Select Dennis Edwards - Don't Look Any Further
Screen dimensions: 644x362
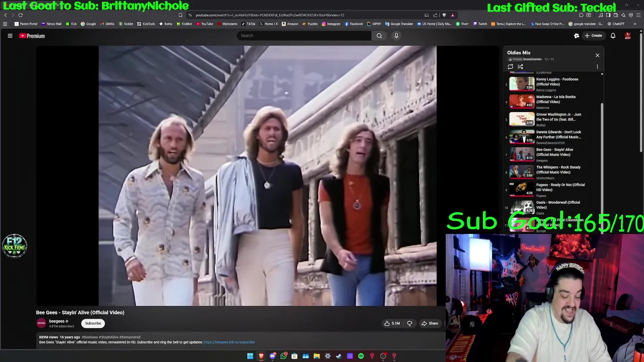(x=553, y=137)
